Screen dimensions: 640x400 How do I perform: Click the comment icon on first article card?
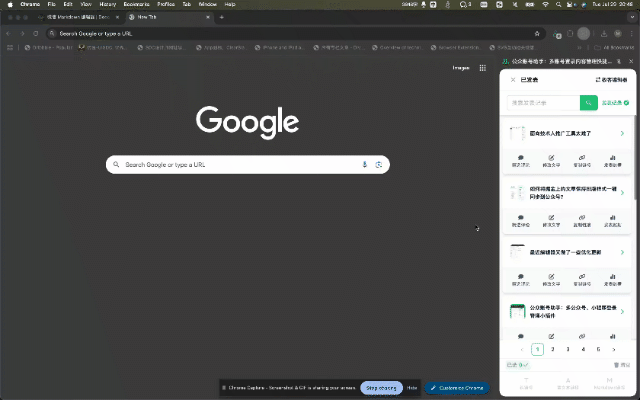coord(520,160)
